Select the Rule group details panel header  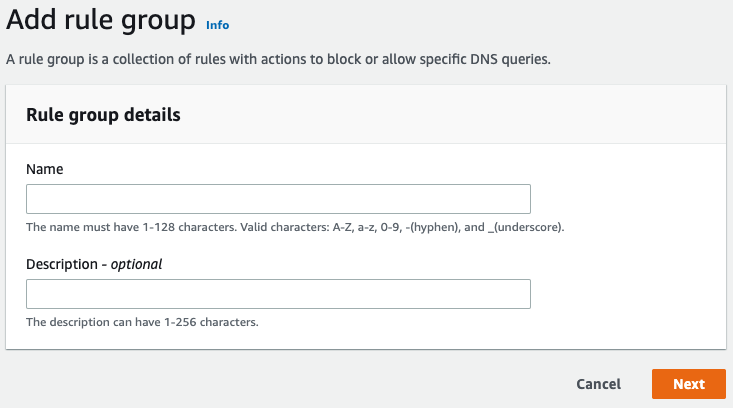[103, 115]
